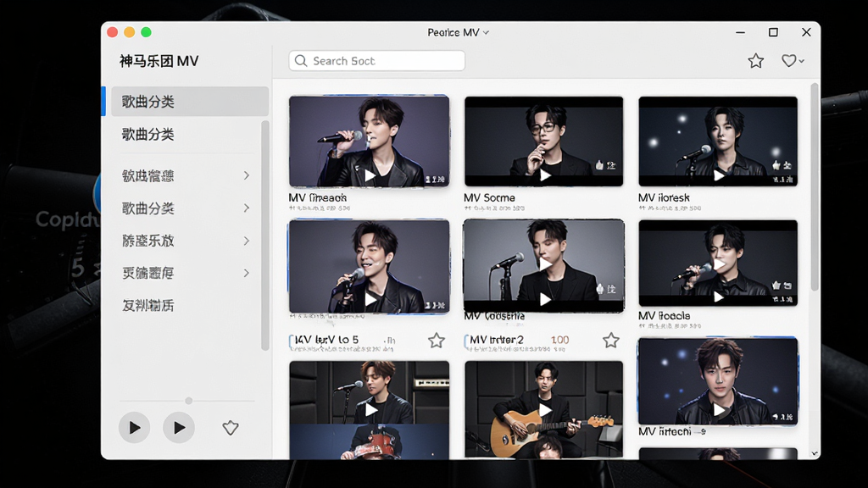Click the like icon on MV iloresk thumbnail
868x488 pixels.
[x=776, y=165]
